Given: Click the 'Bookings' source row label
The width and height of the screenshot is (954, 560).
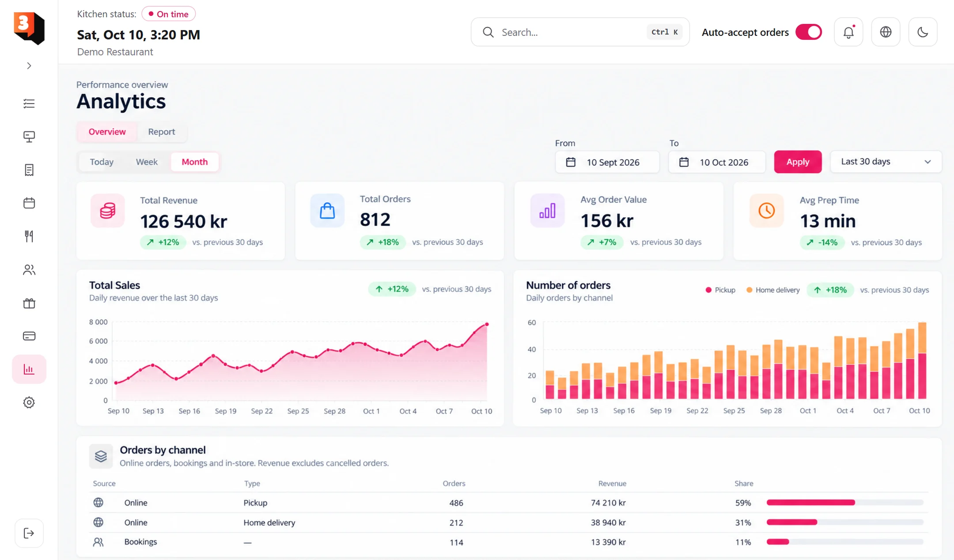Looking at the screenshot, I should 140,542.
